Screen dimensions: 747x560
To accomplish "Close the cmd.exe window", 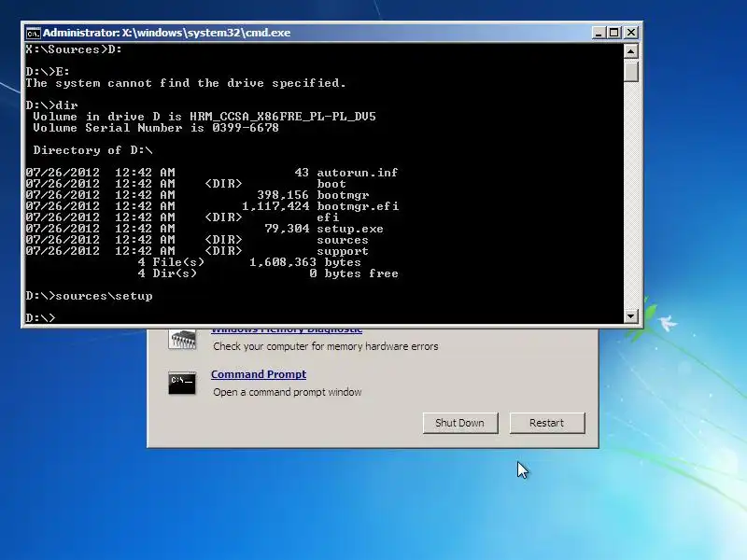I will point(631,33).
